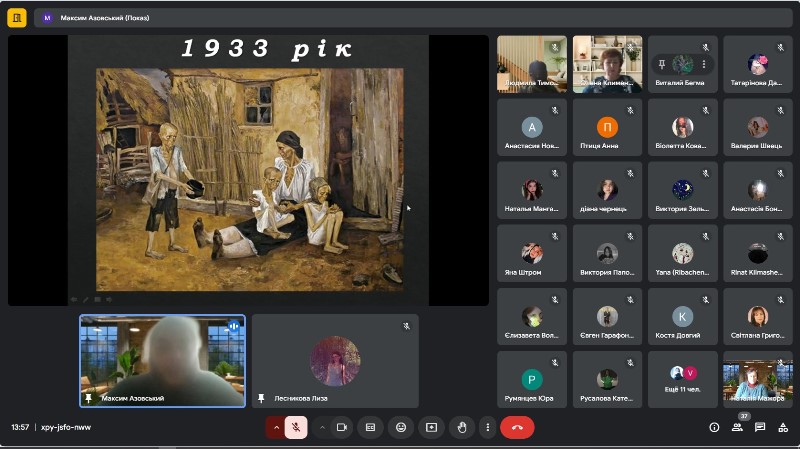The image size is (800, 449).
Task: Unpin the Лесникова Лиза tile pin
Action: (261, 398)
